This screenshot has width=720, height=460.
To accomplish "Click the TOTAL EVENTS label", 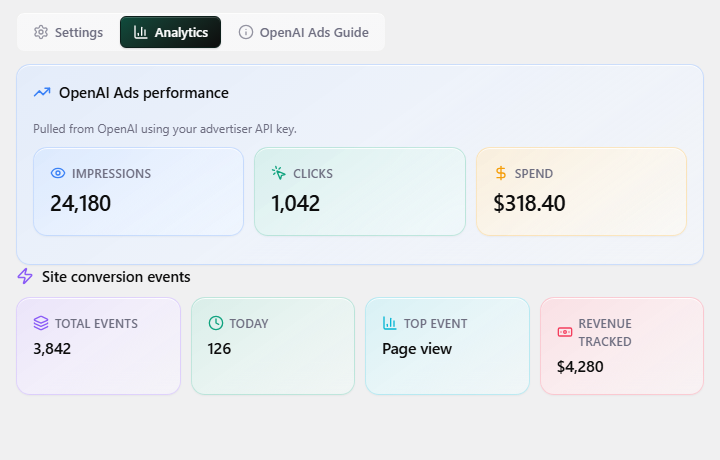I will click(96, 324).
